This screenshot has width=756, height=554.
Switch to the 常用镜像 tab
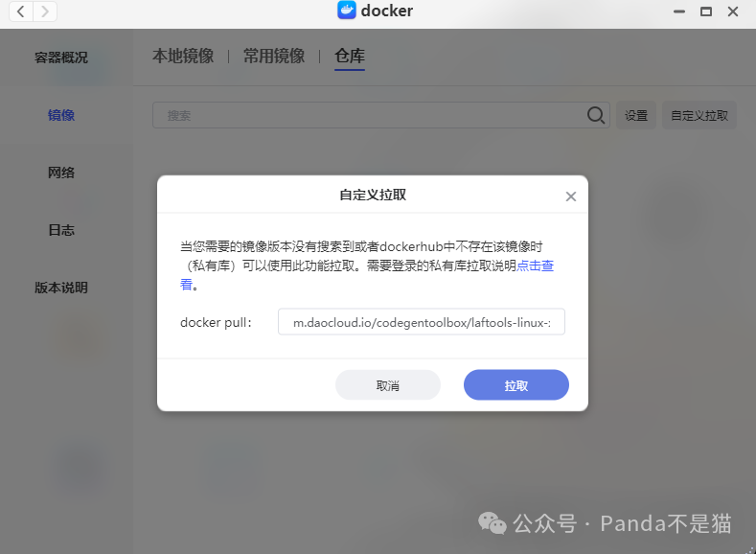(274, 56)
